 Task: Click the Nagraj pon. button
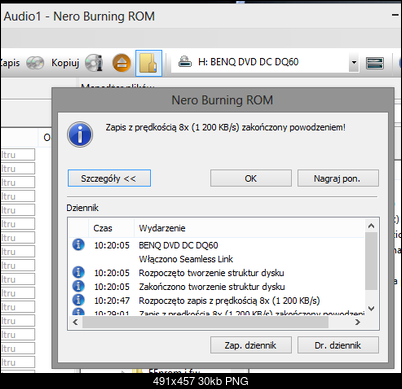tap(338, 178)
